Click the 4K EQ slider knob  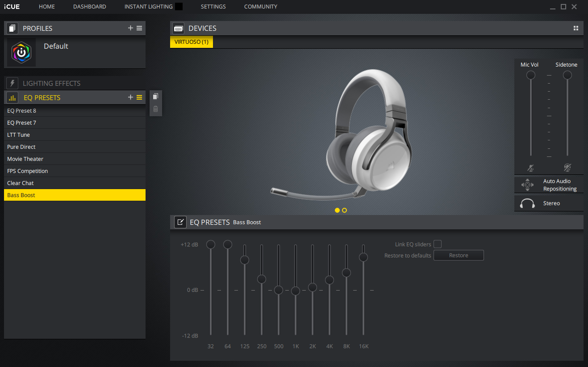pos(329,280)
